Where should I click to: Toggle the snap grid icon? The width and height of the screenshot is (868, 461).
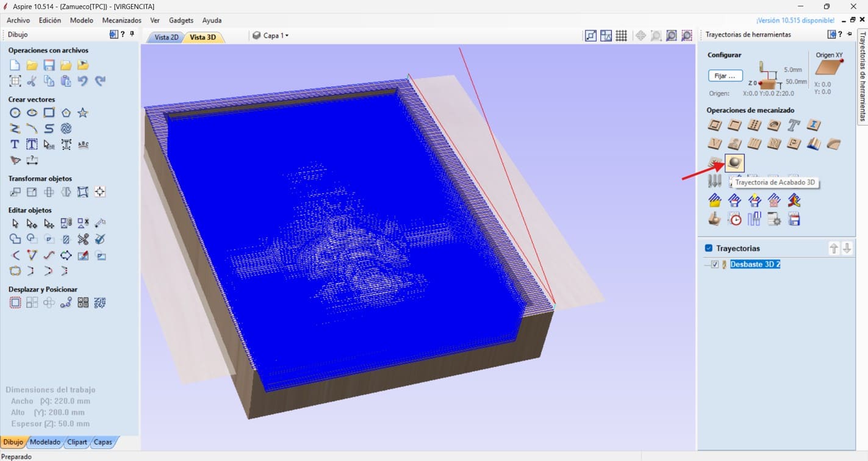(621, 36)
